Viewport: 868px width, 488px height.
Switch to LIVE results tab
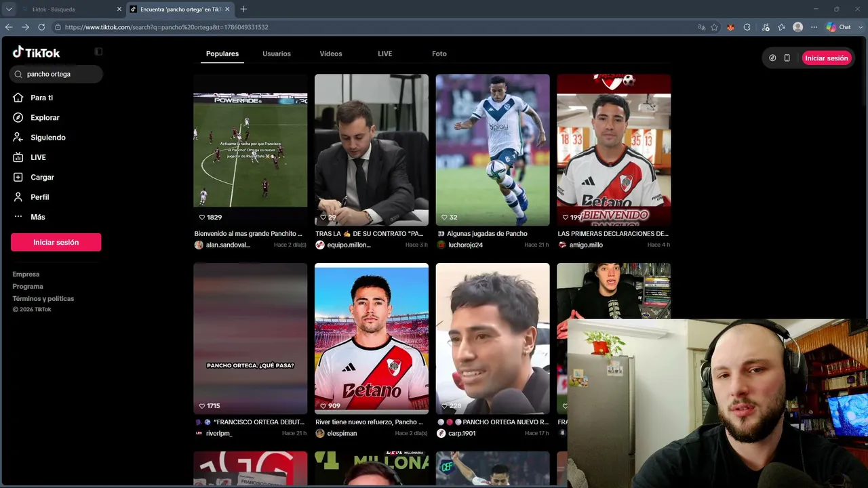385,54
